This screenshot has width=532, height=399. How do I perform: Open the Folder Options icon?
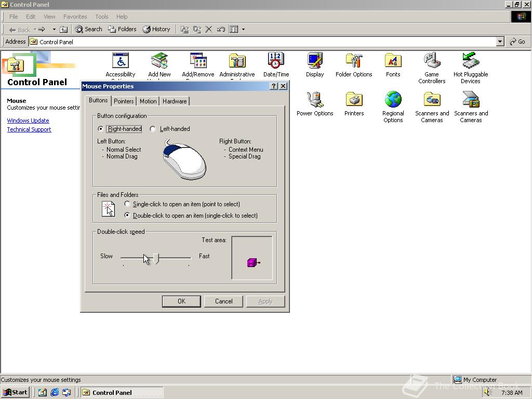click(x=354, y=61)
